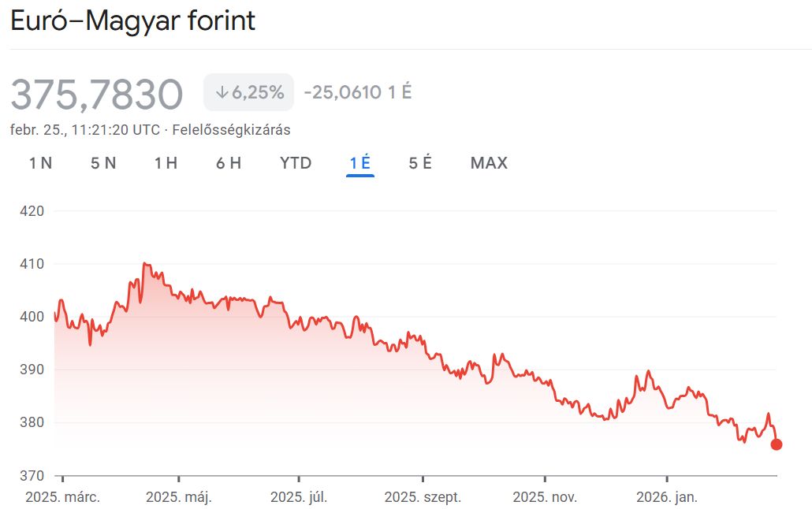This screenshot has height=509, width=812.
Task: Show the MAX time range
Action: (x=489, y=163)
